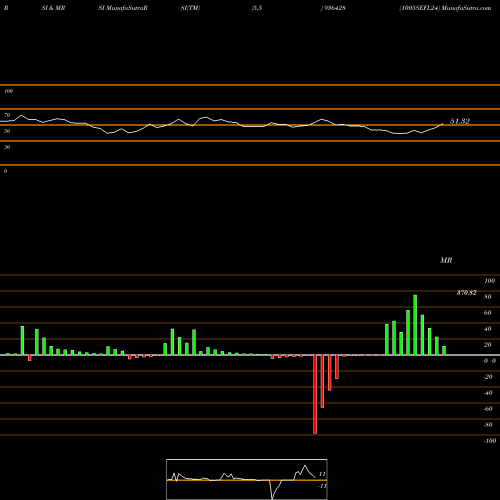Click the 60 axis label in MR panel
Screen dimensions: 500x500
point(488,313)
